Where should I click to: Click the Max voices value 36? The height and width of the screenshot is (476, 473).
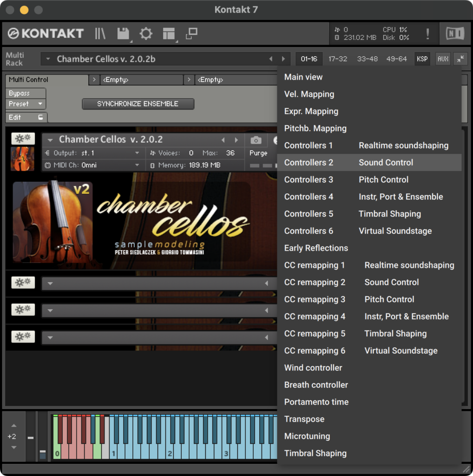[230, 153]
